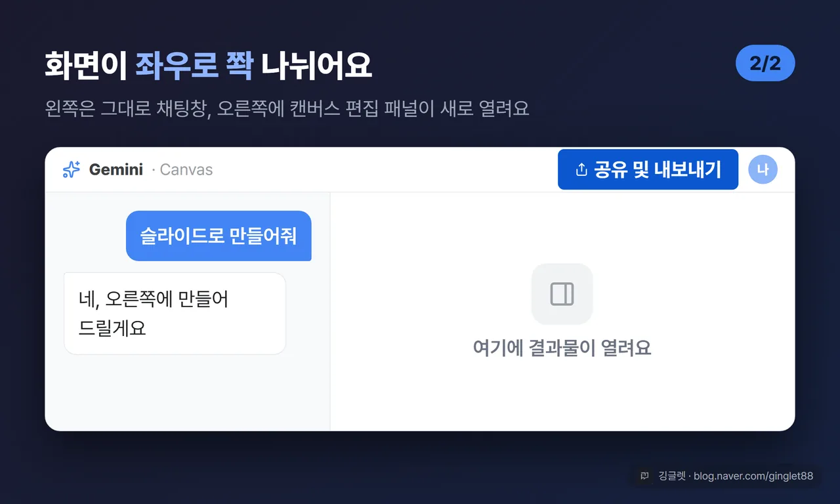Click the Canvas label in header
Image resolution: width=840 pixels, height=504 pixels.
coord(186,169)
